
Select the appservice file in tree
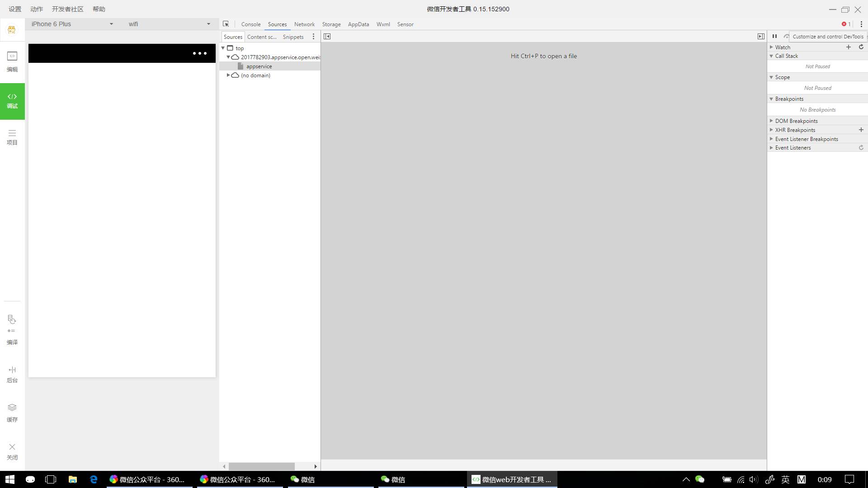pyautogui.click(x=259, y=66)
